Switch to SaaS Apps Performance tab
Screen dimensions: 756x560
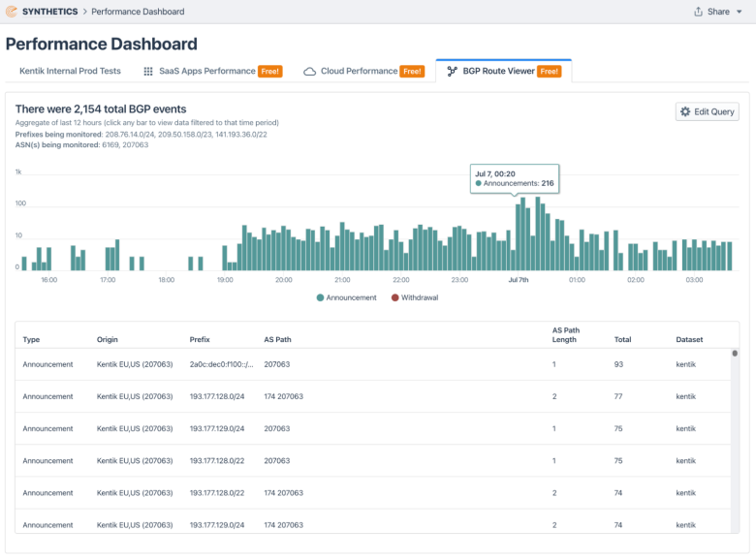tap(212, 71)
